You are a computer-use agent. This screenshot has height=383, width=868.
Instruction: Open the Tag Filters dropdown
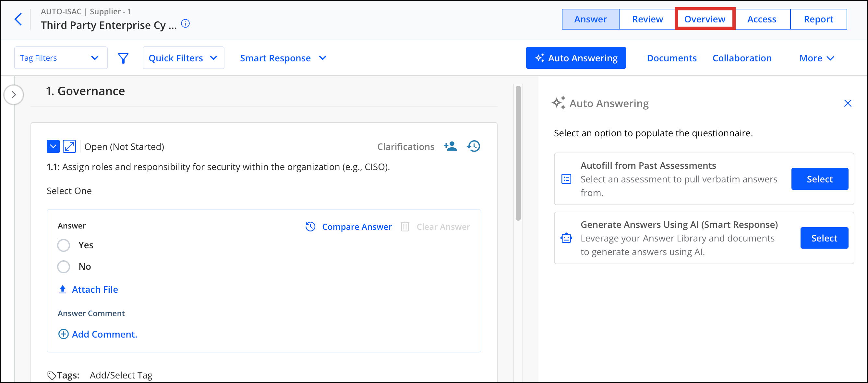[61, 58]
